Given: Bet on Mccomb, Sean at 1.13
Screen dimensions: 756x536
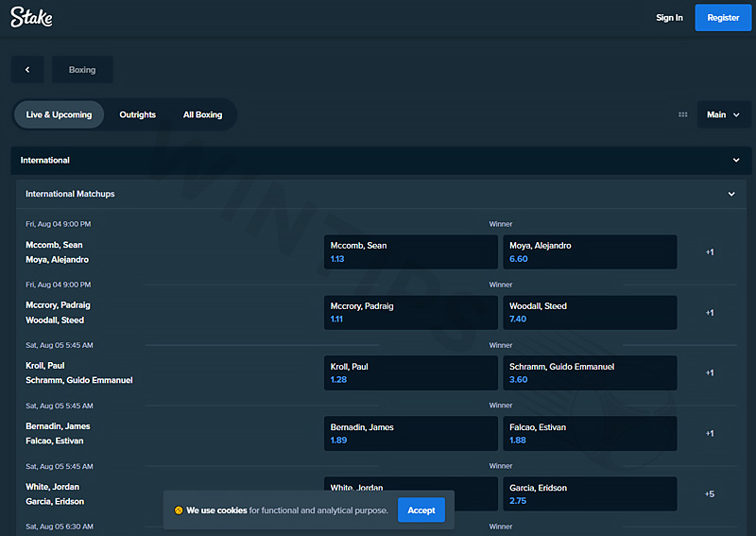Looking at the screenshot, I should coord(411,251).
